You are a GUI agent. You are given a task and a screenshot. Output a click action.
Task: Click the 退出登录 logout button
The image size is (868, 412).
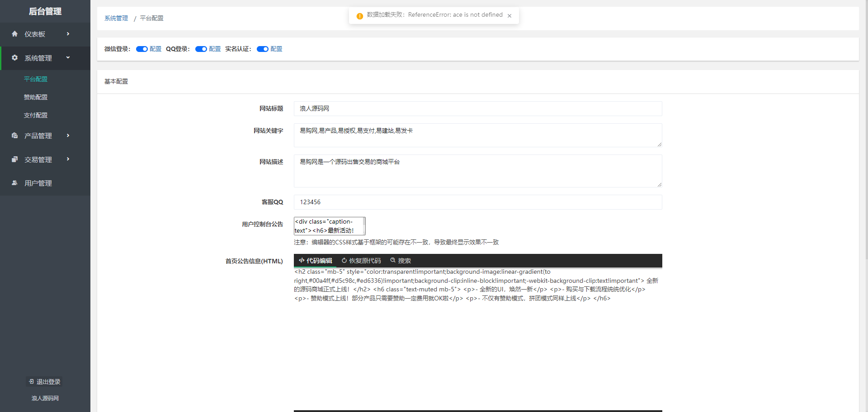44,382
